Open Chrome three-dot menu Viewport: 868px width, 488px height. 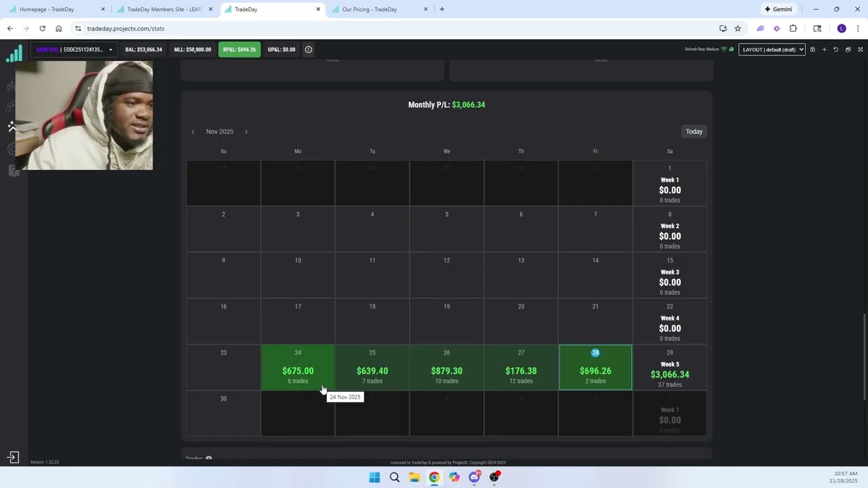point(858,28)
